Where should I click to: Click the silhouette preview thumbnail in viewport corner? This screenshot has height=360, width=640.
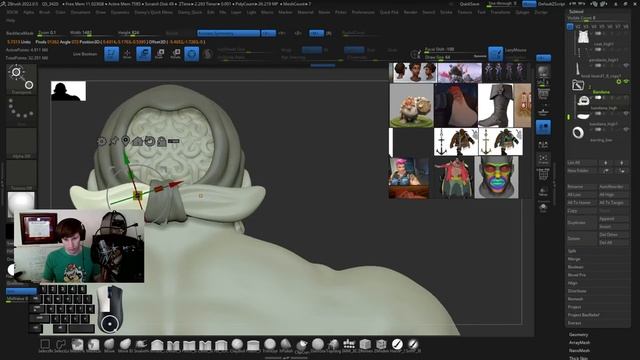(x=68, y=91)
